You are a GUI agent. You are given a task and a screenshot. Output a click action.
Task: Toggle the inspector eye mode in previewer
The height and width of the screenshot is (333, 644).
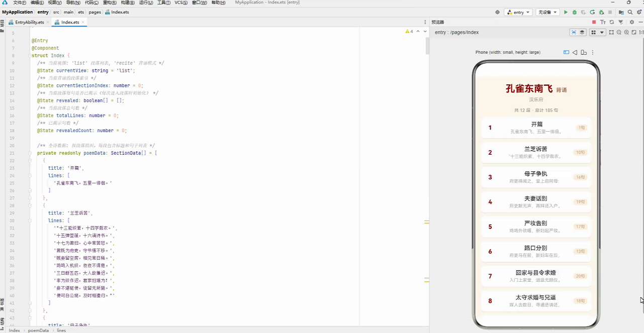[x=574, y=32]
